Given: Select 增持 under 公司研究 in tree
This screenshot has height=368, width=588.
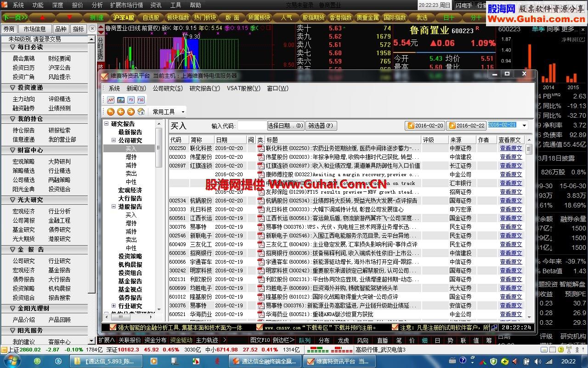Looking at the screenshot, I should (x=131, y=157).
